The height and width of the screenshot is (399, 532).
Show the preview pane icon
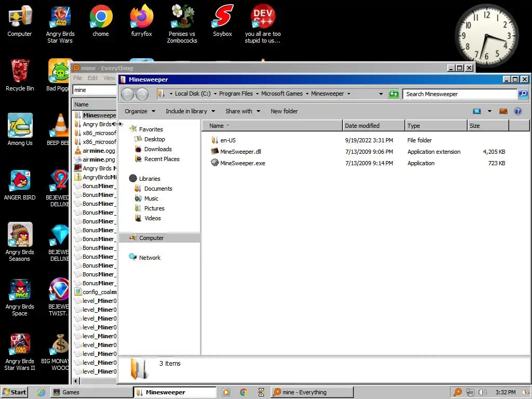[503, 111]
